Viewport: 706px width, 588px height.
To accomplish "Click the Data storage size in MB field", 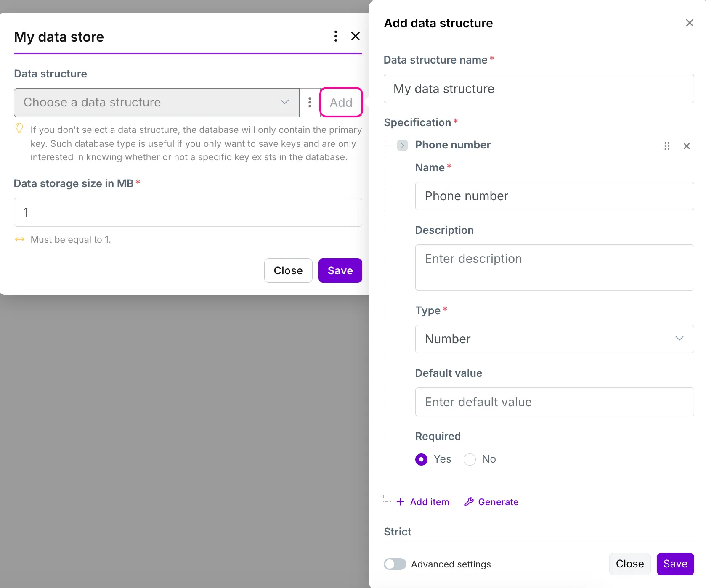I will 188,212.
